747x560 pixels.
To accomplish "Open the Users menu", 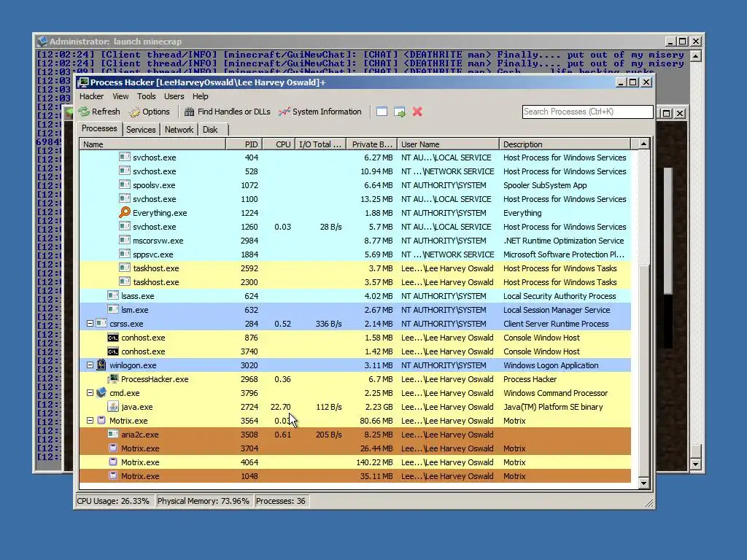I will (174, 96).
